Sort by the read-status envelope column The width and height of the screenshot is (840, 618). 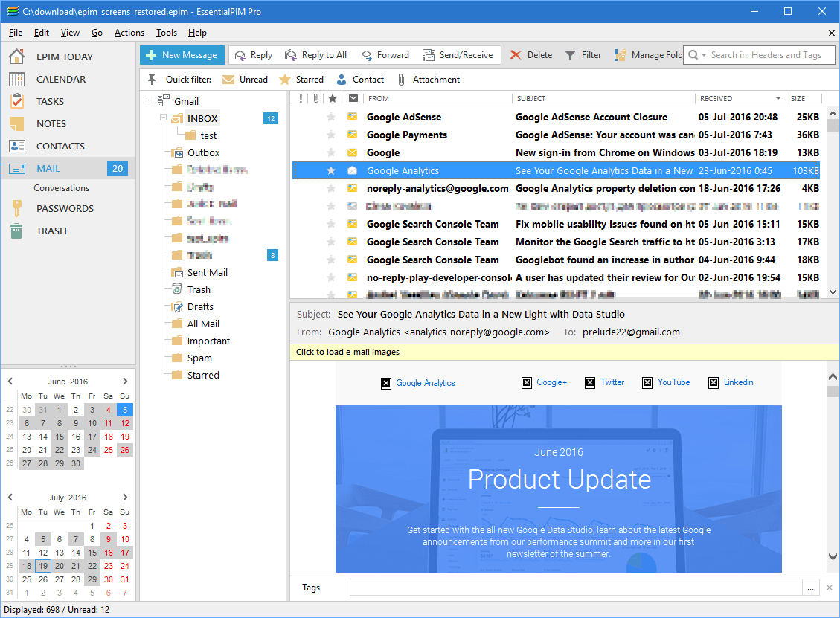353,98
